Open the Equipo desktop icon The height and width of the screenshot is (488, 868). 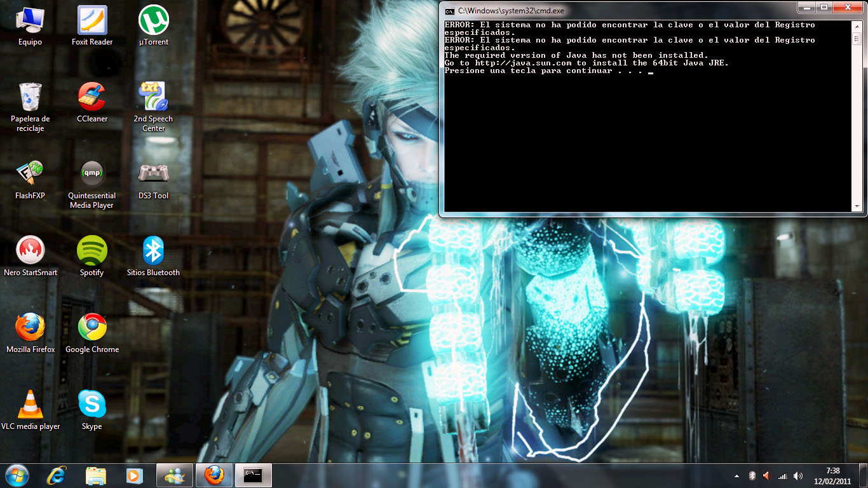click(x=30, y=27)
